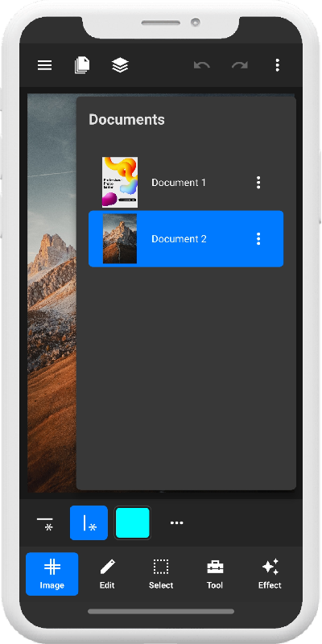Click the mountain photo canvas
This screenshot has height=644, width=322.
pyautogui.click(x=52, y=292)
